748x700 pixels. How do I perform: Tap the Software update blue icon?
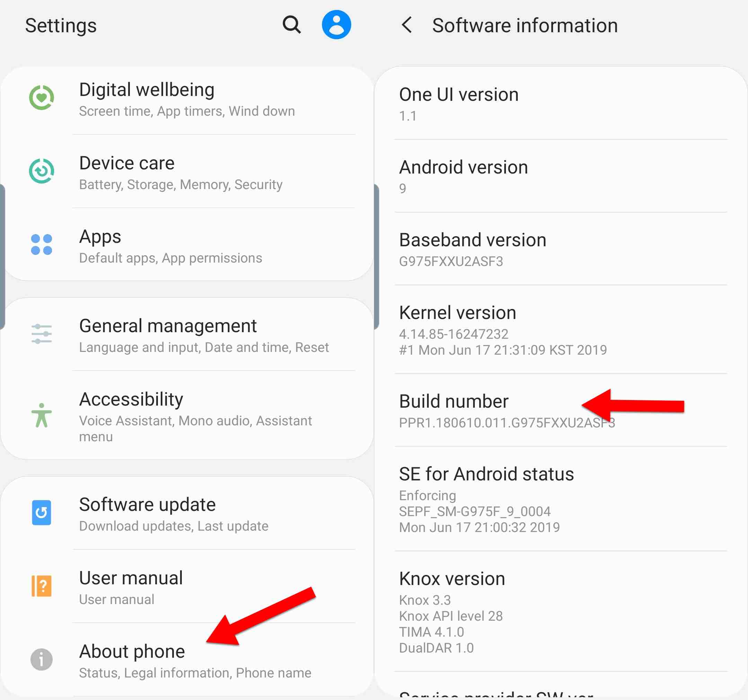point(42,512)
